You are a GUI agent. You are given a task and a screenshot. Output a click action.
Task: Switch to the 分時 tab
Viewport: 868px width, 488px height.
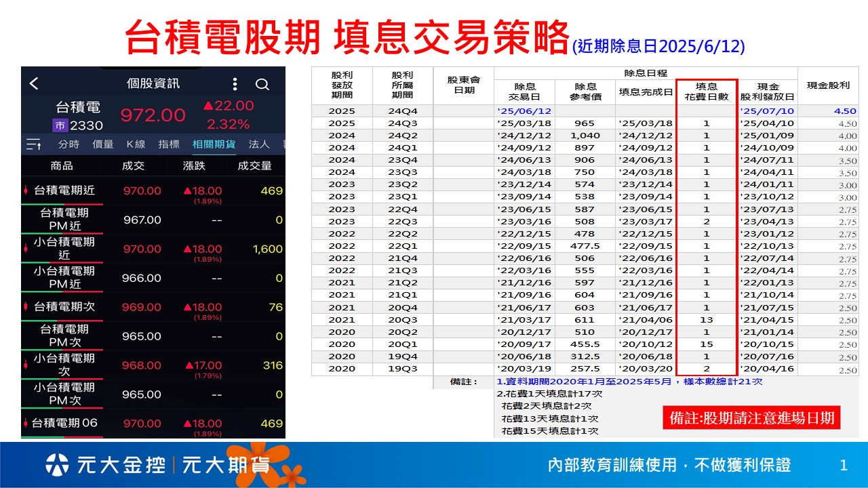tap(68, 144)
